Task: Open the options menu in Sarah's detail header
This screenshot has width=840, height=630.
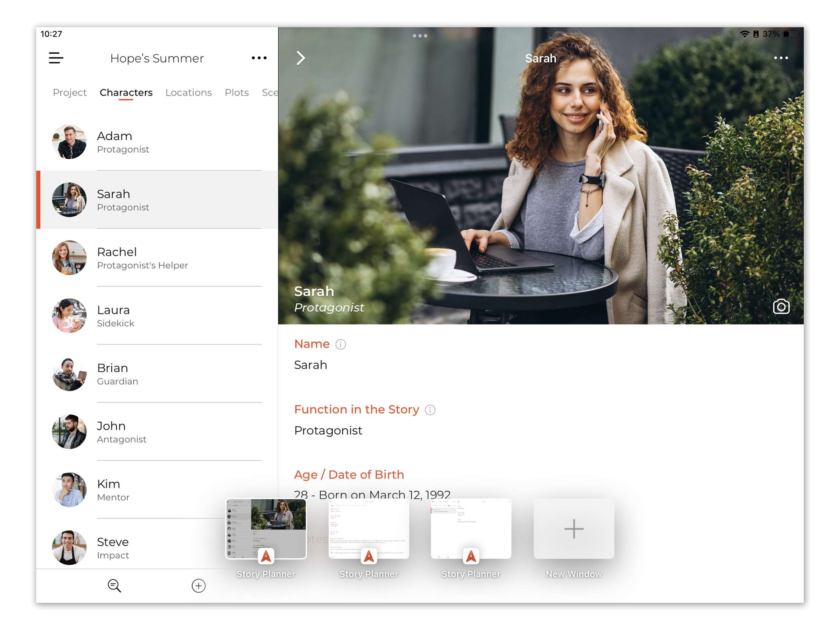Action: point(781,58)
